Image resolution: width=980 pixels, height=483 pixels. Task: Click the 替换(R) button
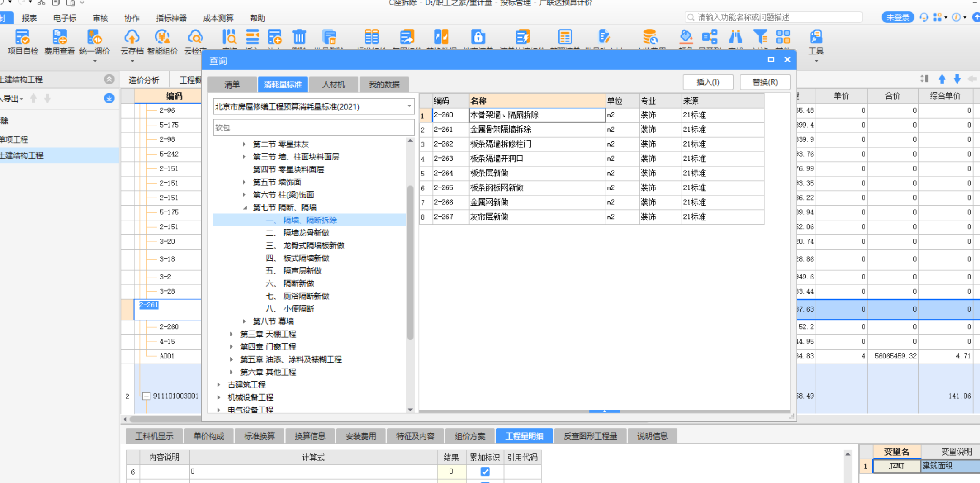(765, 82)
